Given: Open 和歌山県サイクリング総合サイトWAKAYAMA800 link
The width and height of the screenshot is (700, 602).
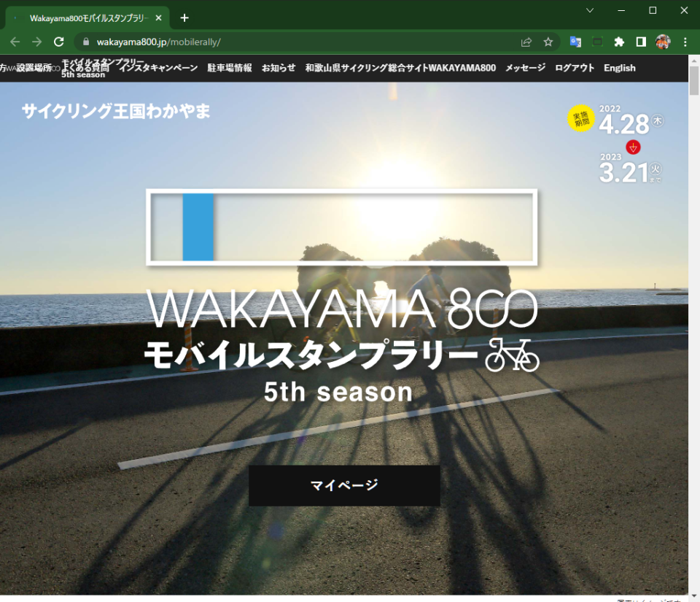Looking at the screenshot, I should coord(400,68).
